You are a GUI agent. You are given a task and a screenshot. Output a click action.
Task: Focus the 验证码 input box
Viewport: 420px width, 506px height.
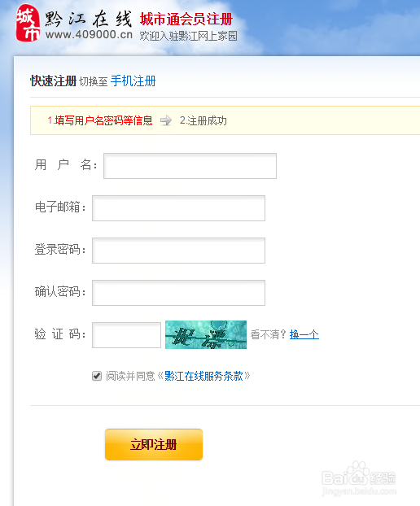coord(126,335)
